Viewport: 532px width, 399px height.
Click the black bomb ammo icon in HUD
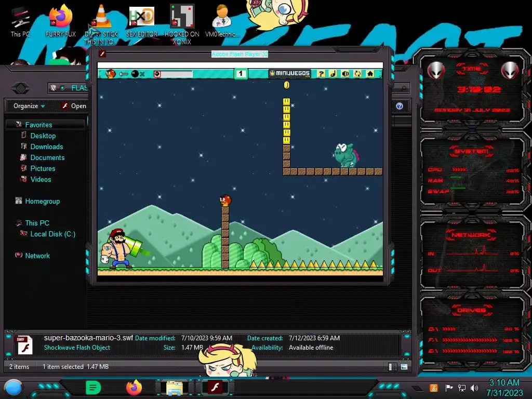(135, 74)
